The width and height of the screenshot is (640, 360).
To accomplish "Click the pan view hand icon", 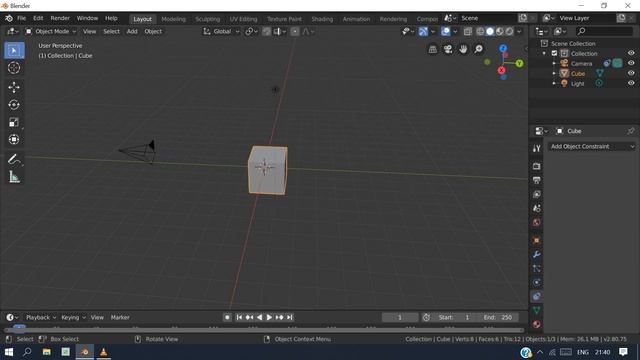I will tap(463, 49).
